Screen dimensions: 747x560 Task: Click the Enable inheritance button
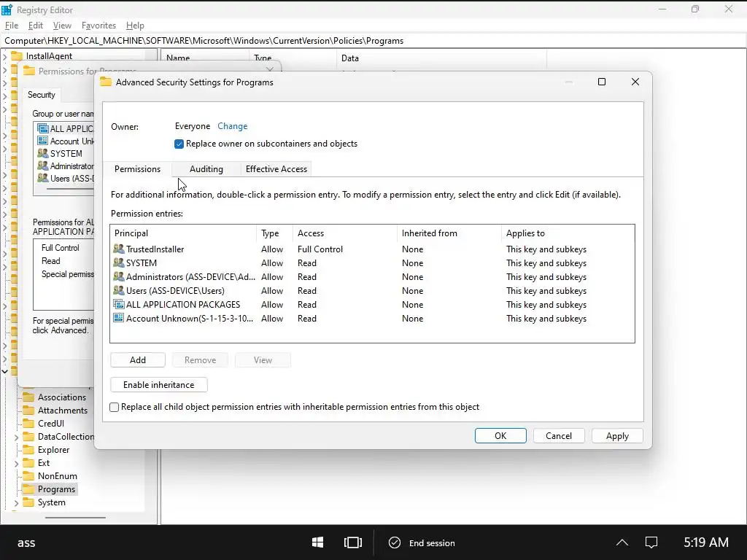coord(158,385)
